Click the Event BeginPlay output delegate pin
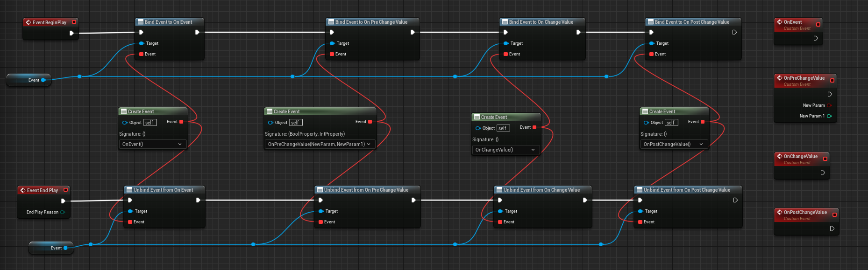Image resolution: width=868 pixels, height=270 pixels. pos(74,22)
